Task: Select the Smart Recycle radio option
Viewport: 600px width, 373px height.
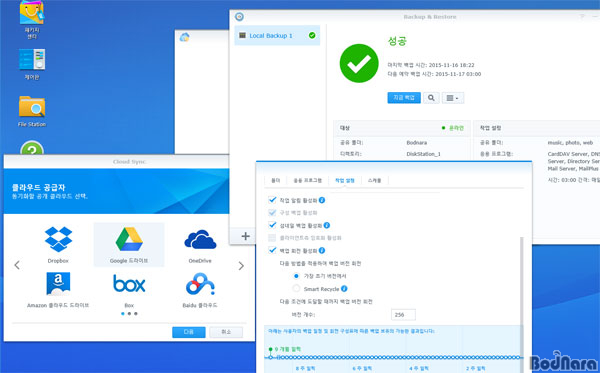Action: (296, 288)
